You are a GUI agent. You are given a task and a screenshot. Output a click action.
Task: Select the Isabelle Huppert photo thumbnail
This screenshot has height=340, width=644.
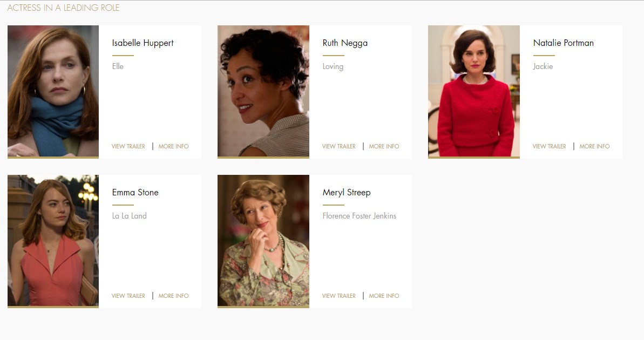(53, 91)
